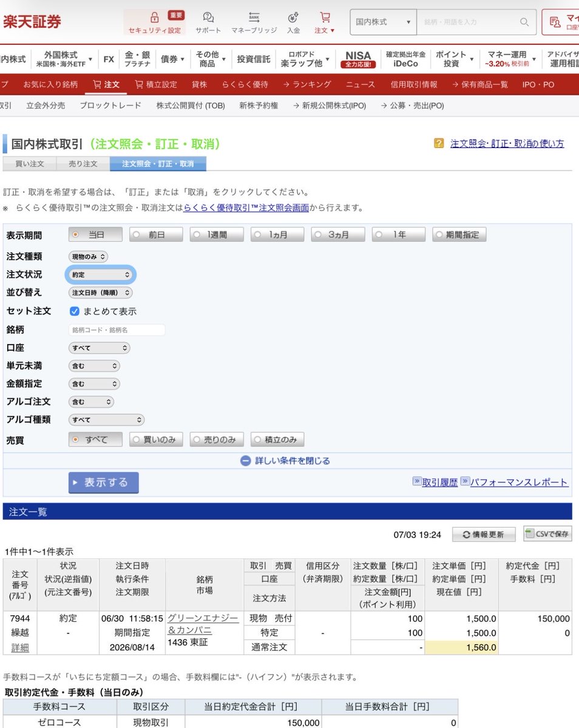Screen dimensions: 579x728
Task: Open お気に入り銘柄 menu item
Action: click(50, 84)
